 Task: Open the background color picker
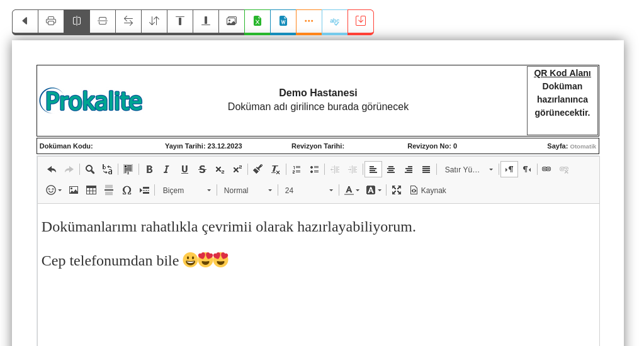click(x=374, y=190)
